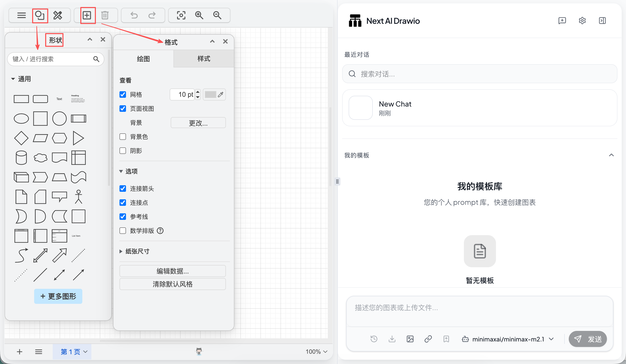This screenshot has width=626, height=364.
Task: Click the trash delete toolbar icon
Action: coord(105,16)
